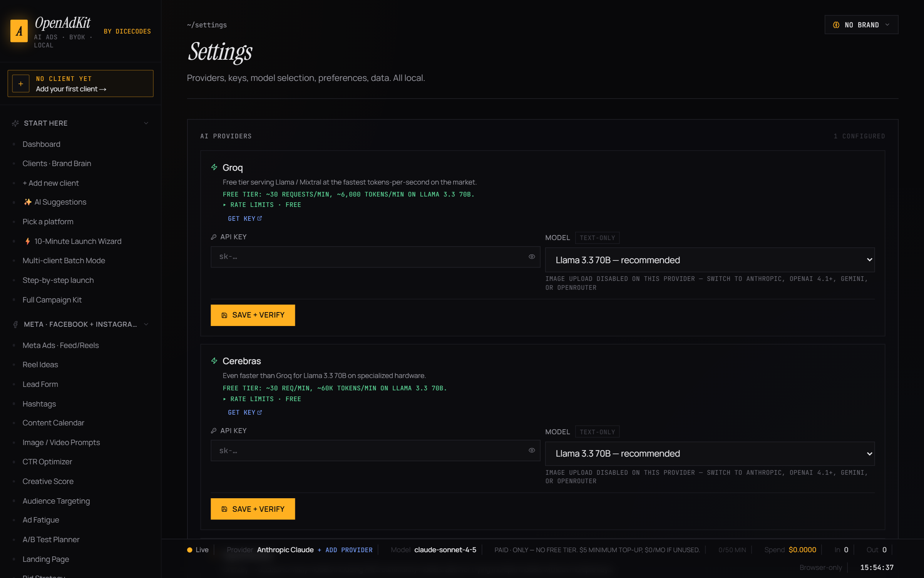This screenshot has height=578, width=924.
Task: Click the Anthropic Claude provider label
Action: pyautogui.click(x=285, y=550)
